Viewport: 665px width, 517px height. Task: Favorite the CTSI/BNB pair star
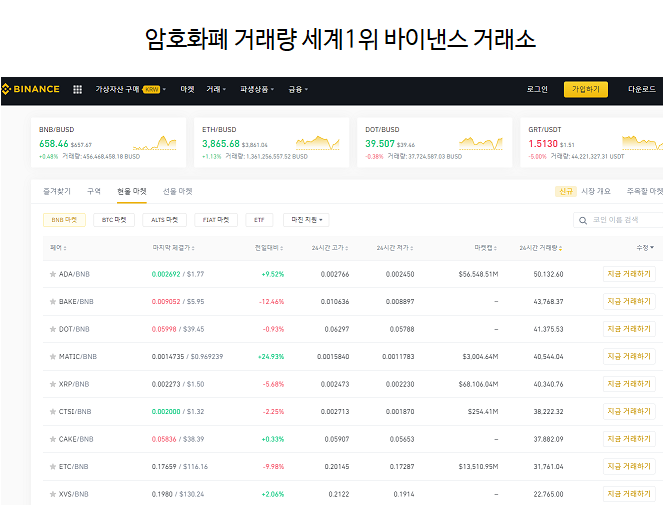(x=53, y=411)
